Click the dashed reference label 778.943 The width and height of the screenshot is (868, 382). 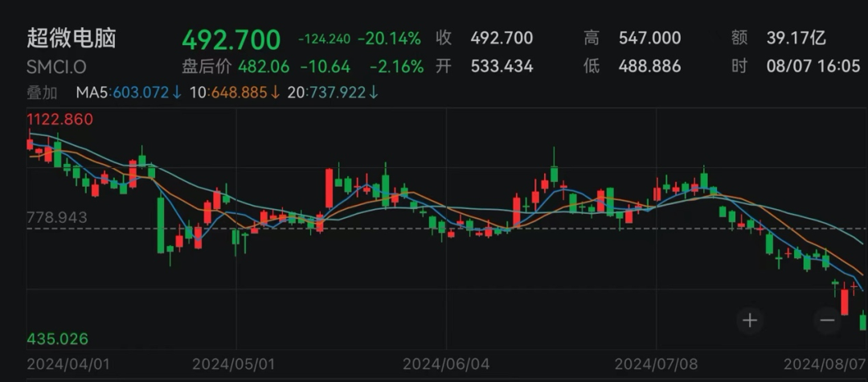[x=57, y=218]
